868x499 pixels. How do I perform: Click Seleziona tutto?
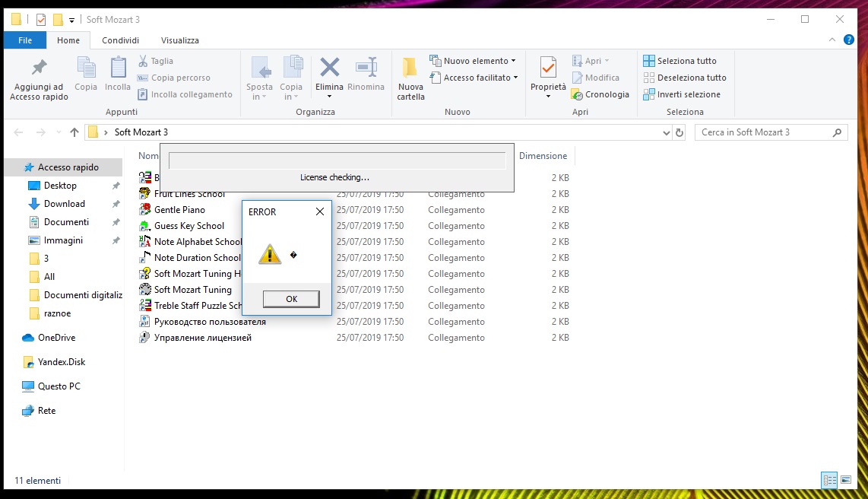click(x=680, y=61)
